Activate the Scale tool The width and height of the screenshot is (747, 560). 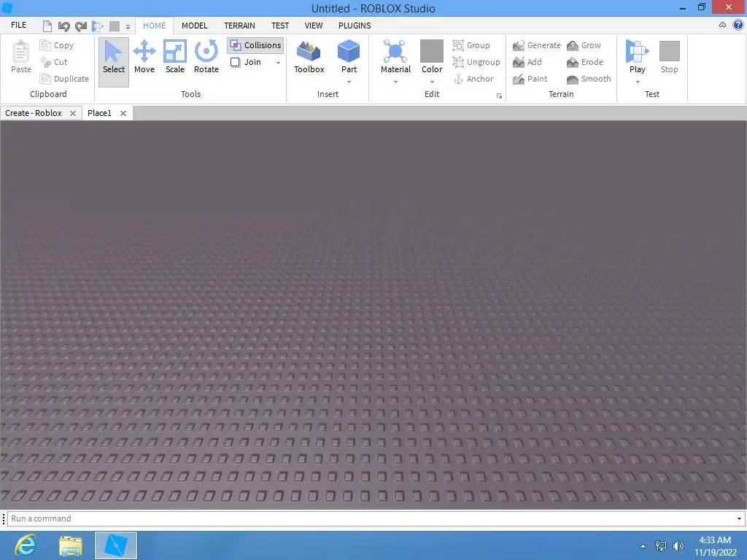point(175,57)
